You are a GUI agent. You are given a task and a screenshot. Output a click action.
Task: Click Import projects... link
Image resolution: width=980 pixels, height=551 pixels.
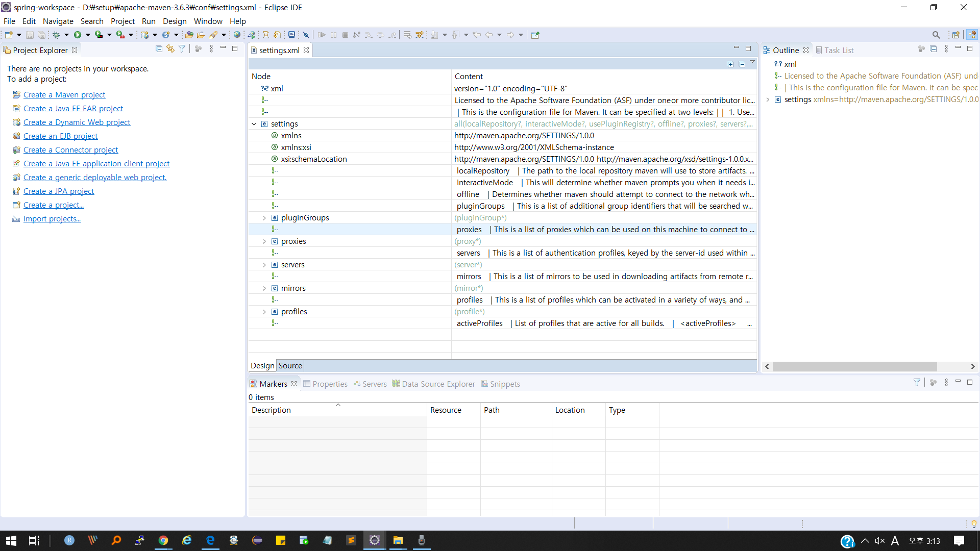(52, 218)
